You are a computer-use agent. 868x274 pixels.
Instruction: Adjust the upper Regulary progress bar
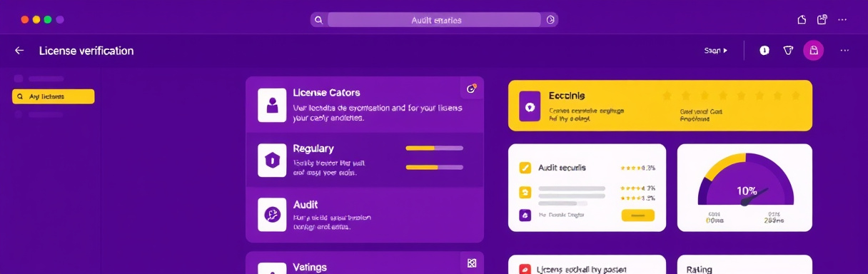pyautogui.click(x=434, y=148)
